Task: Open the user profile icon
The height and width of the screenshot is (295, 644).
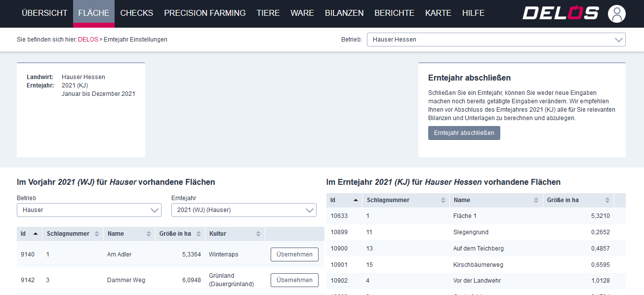Action: [616, 14]
